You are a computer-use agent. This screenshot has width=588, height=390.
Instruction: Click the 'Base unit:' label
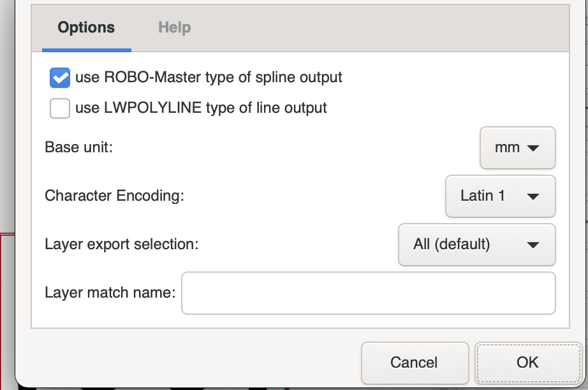tap(78, 147)
